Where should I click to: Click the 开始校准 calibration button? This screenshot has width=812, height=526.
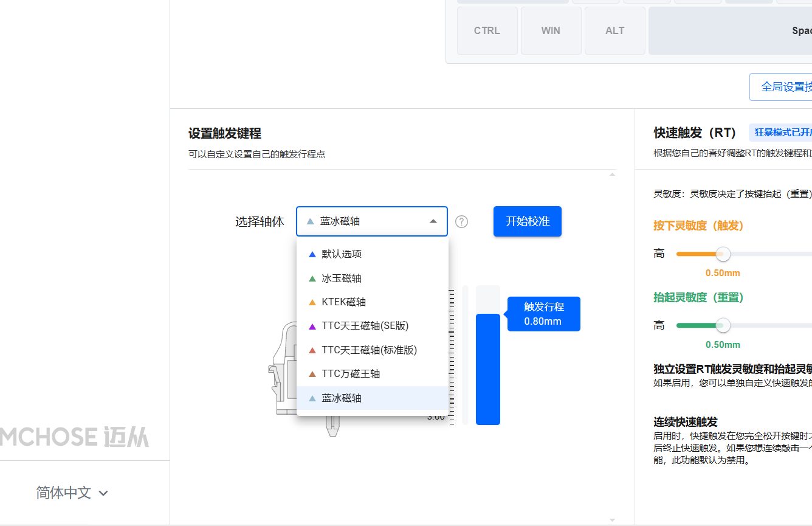[x=528, y=221]
